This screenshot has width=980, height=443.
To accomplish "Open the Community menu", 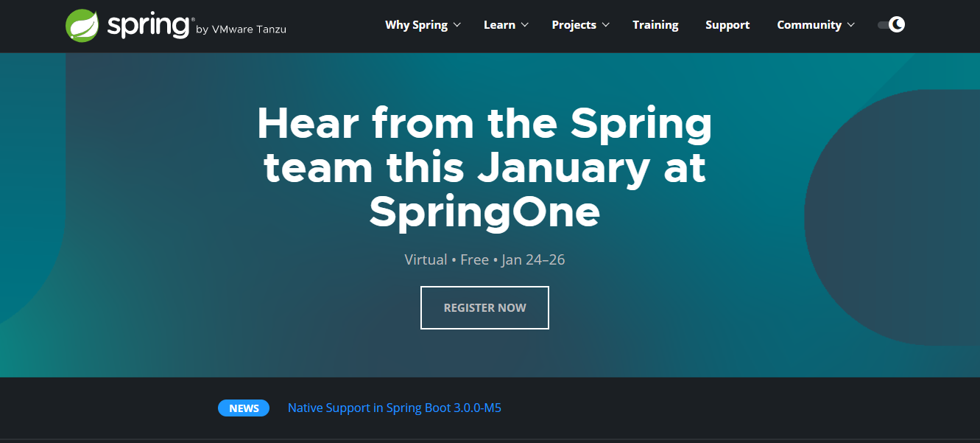I will coord(809,25).
